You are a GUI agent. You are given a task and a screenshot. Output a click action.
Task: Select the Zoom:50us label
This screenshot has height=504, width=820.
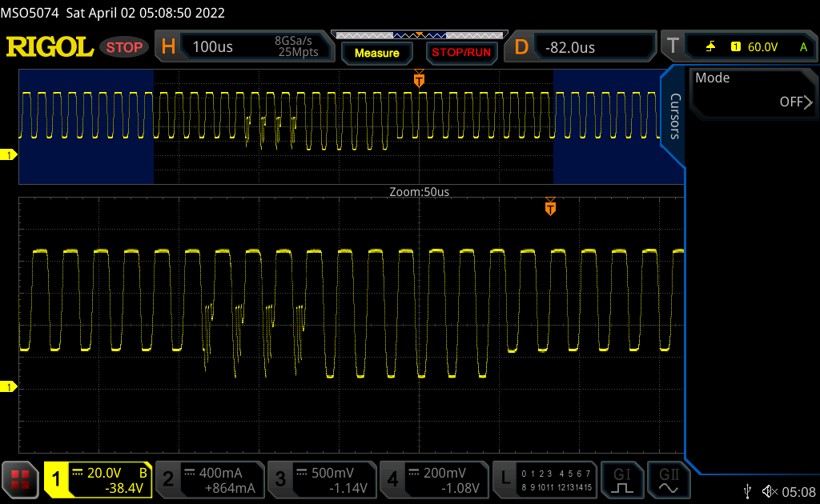point(420,192)
